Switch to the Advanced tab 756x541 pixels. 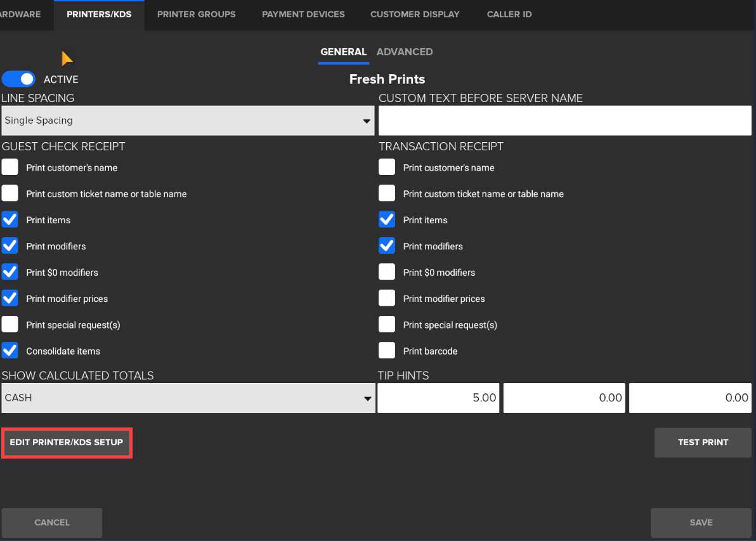point(405,52)
